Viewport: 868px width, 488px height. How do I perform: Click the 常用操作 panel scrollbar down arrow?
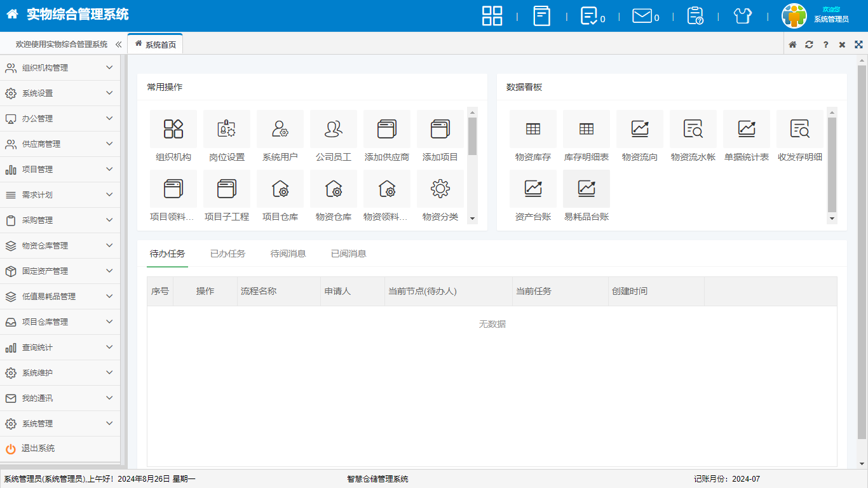pos(472,219)
